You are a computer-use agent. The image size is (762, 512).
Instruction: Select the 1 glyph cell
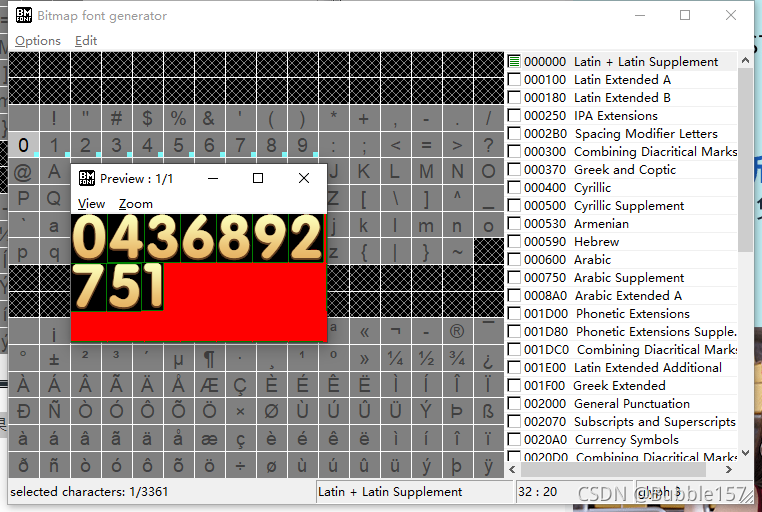tap(54, 145)
